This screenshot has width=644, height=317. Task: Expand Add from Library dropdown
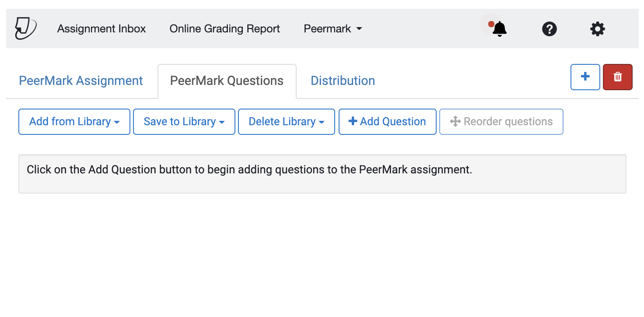coord(74,122)
